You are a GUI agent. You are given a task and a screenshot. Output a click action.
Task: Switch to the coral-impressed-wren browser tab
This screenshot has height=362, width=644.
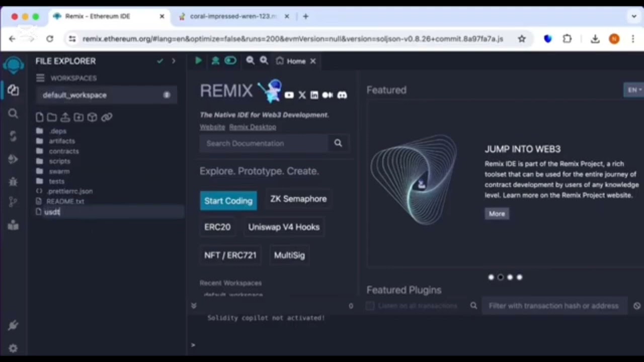click(233, 16)
